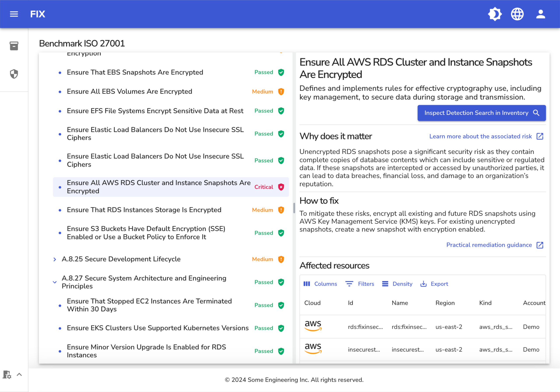Select first Elastic Load Balancers SSL Ciphers check

(171, 134)
